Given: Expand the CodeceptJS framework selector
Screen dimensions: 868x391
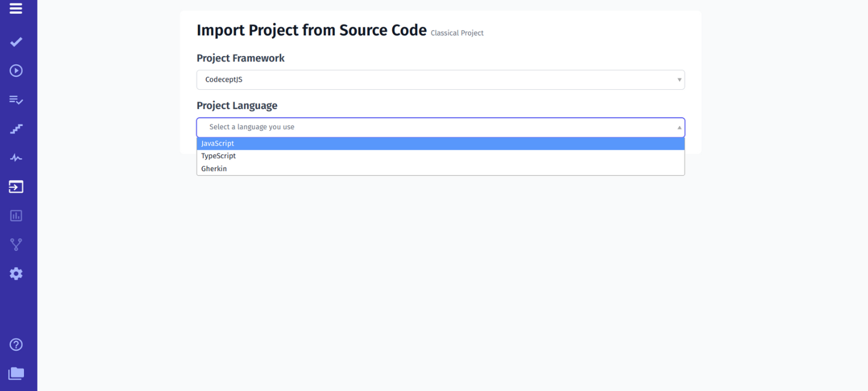Looking at the screenshot, I should tap(440, 80).
